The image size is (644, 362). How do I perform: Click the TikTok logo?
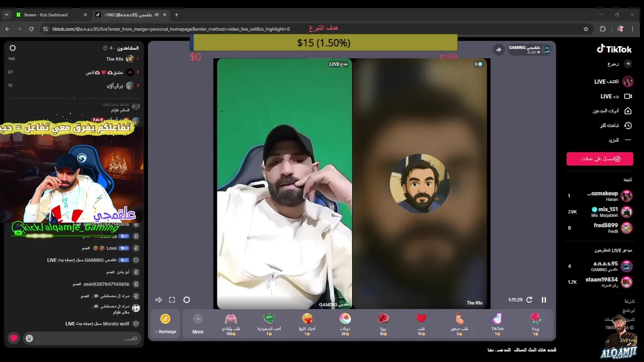click(614, 49)
